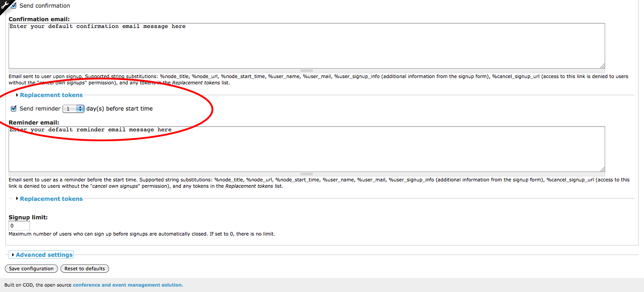
Task: Click the 'Maximum number of users' help text
Action: (x=141, y=234)
